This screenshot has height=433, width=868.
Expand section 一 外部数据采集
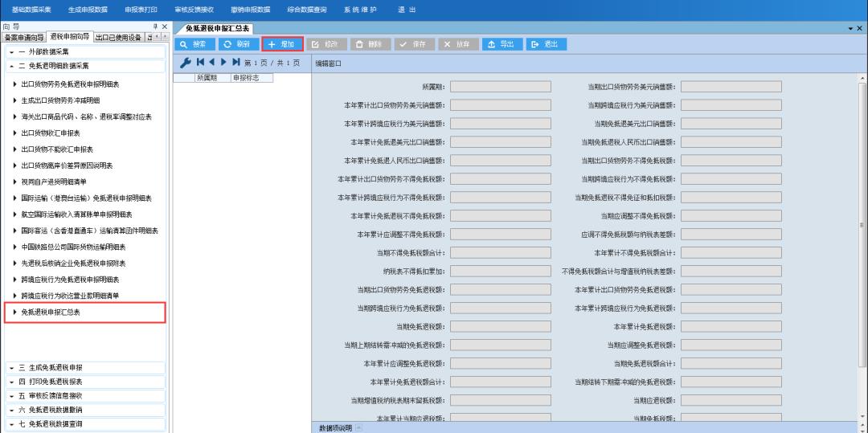[85, 52]
